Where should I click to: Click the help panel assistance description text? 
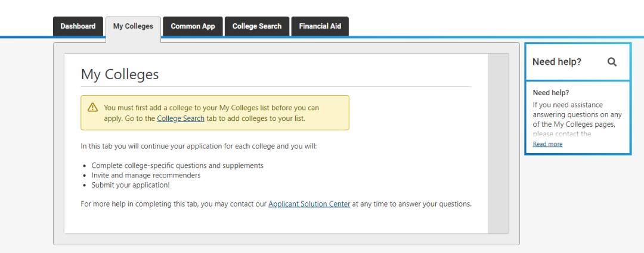(568, 114)
